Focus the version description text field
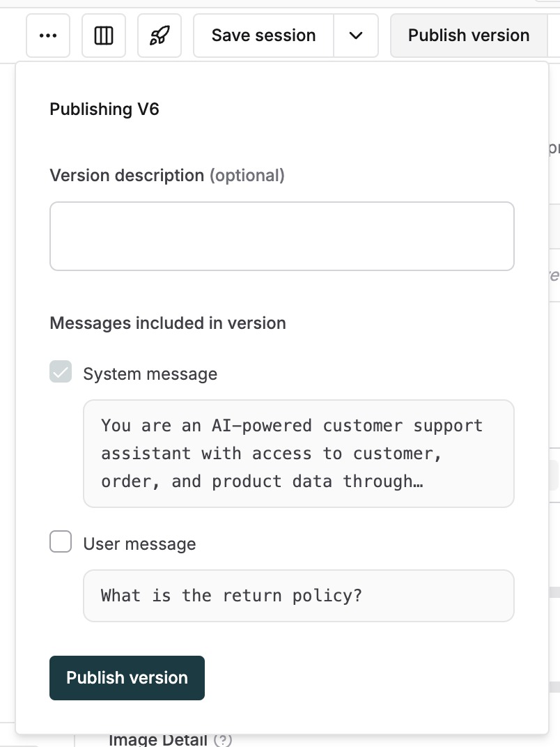560x747 pixels. tap(281, 236)
